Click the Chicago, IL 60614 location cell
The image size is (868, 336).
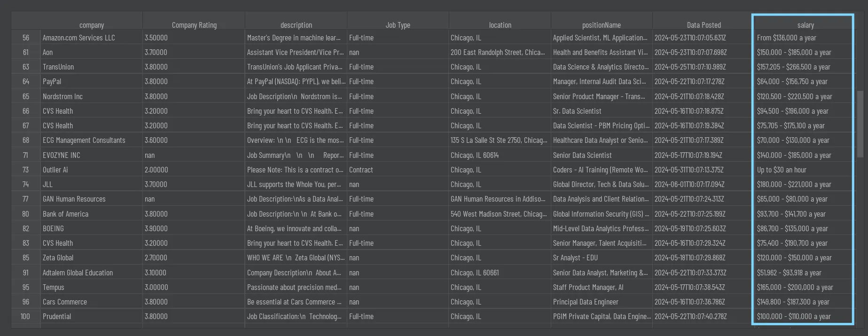pos(500,155)
